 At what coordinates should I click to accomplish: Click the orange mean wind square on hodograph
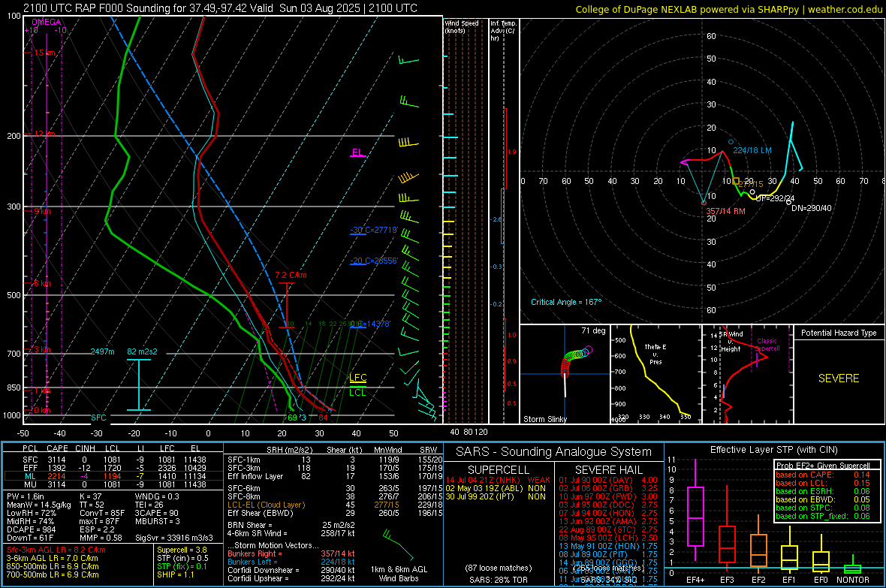coord(736,182)
